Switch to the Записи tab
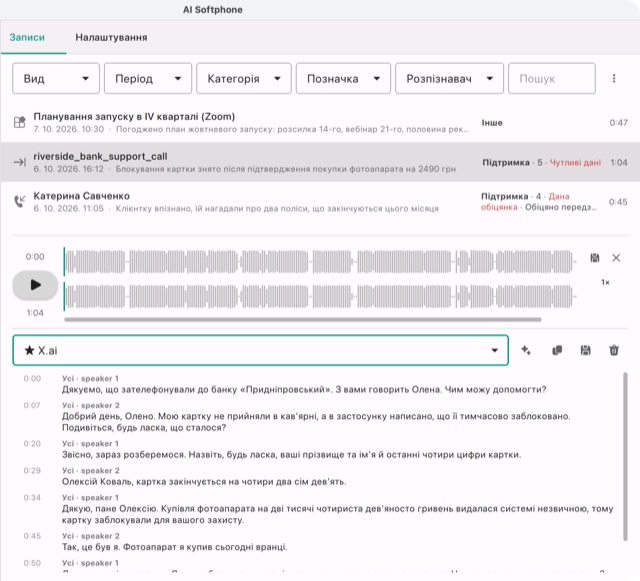The height and width of the screenshot is (581, 640). [x=27, y=38]
